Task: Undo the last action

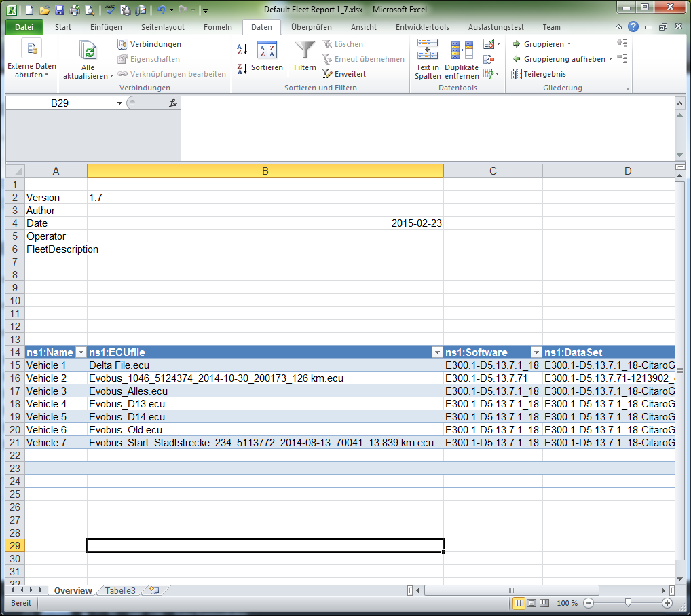Action: coord(162,10)
